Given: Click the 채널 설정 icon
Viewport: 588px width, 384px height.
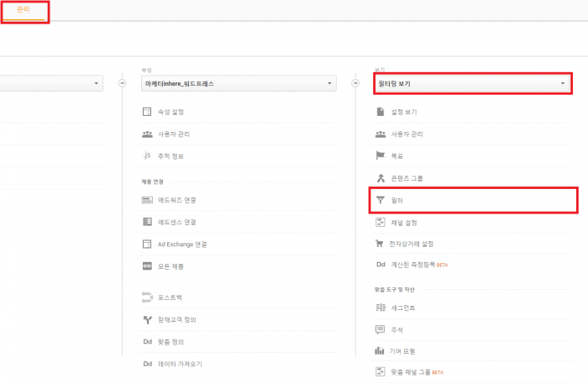Looking at the screenshot, I should coord(381,223).
